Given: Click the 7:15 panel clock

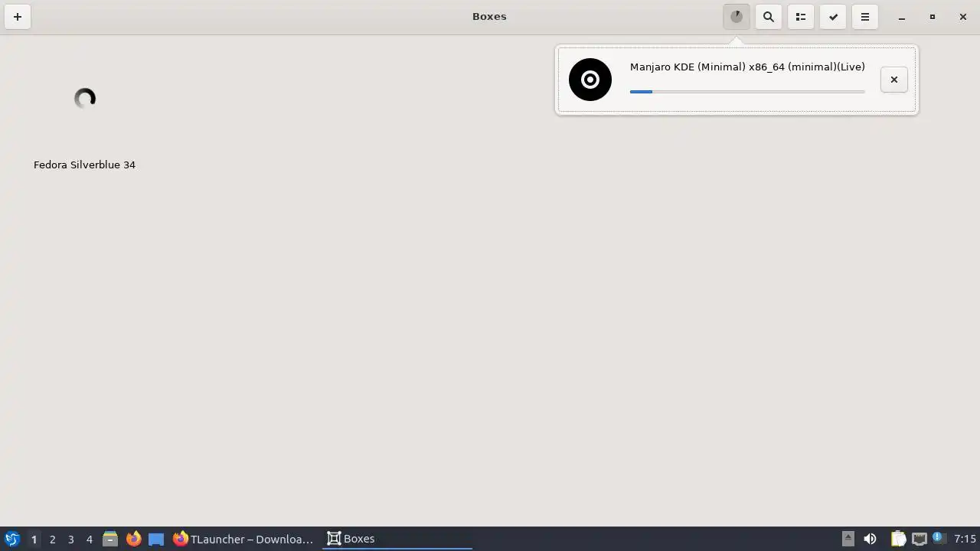Looking at the screenshot, I should click(x=965, y=539).
